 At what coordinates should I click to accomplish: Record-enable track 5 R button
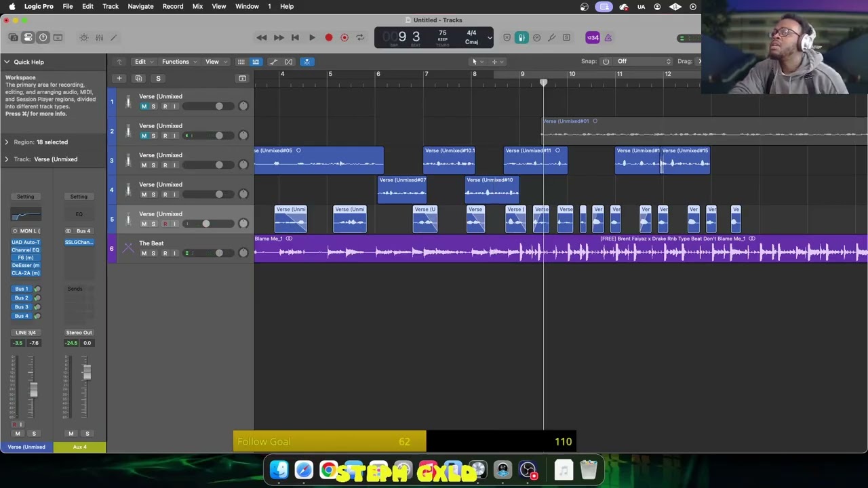[165, 224]
